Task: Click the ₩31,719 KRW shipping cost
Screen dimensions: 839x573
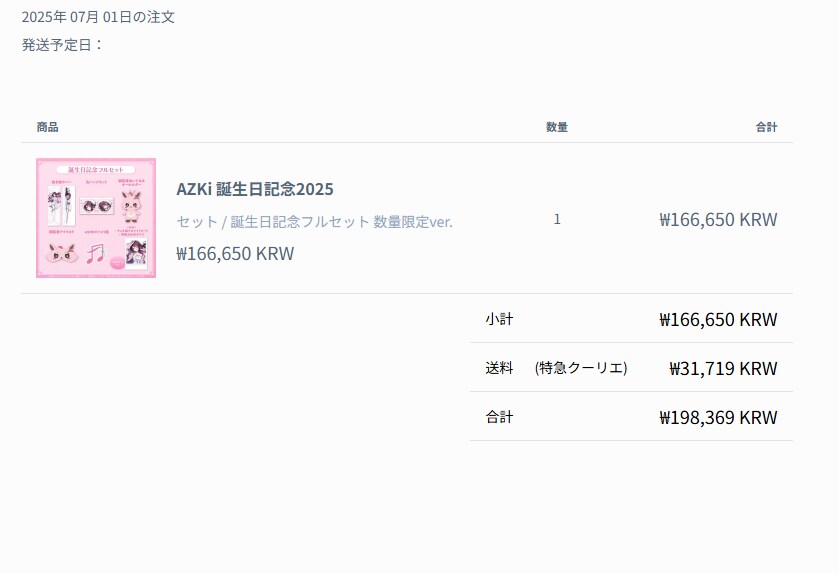Action: [x=723, y=369]
